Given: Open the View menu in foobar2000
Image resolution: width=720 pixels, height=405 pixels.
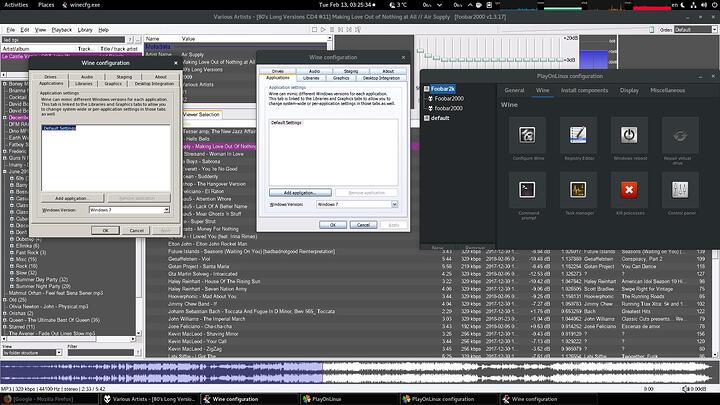Looking at the screenshot, I should [40, 30].
